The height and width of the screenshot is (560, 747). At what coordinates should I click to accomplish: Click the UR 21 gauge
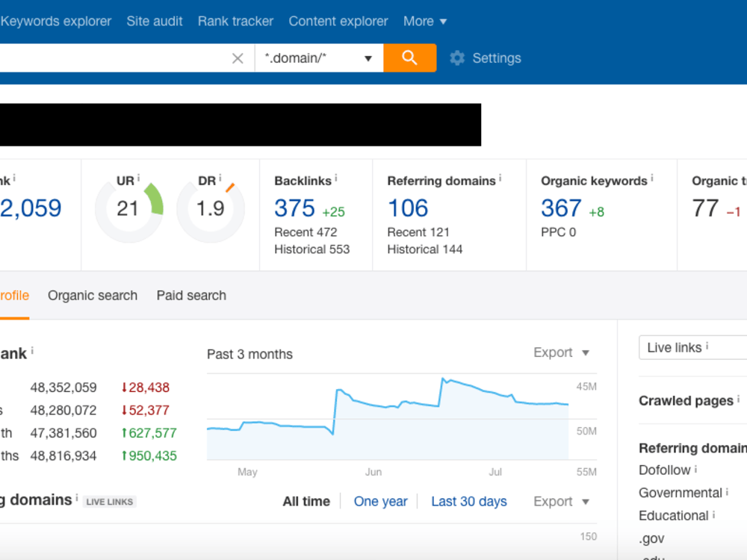[128, 208]
